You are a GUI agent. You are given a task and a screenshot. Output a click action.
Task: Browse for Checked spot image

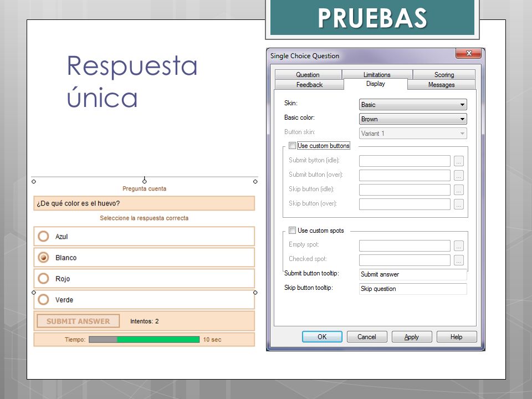tap(458, 260)
